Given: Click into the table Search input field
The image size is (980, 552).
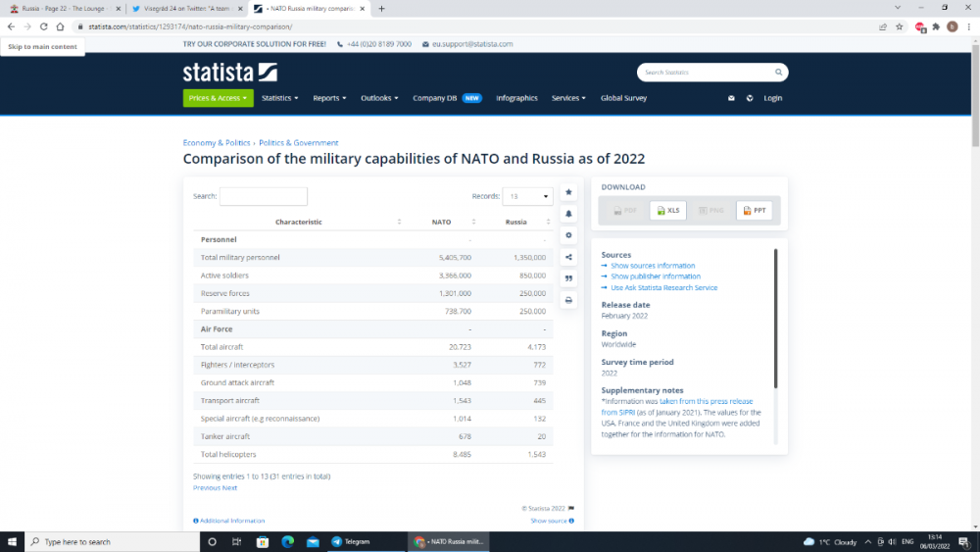Looking at the screenshot, I should pyautogui.click(x=263, y=196).
